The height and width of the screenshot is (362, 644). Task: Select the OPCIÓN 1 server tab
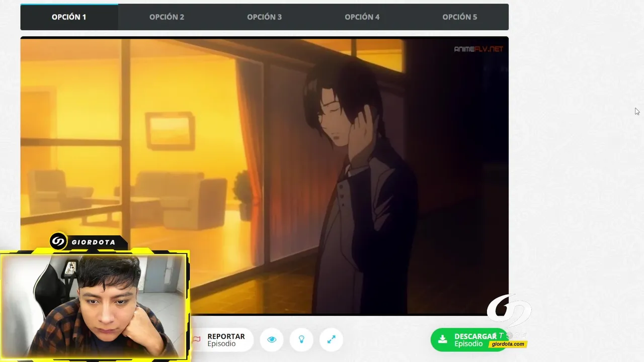(69, 17)
